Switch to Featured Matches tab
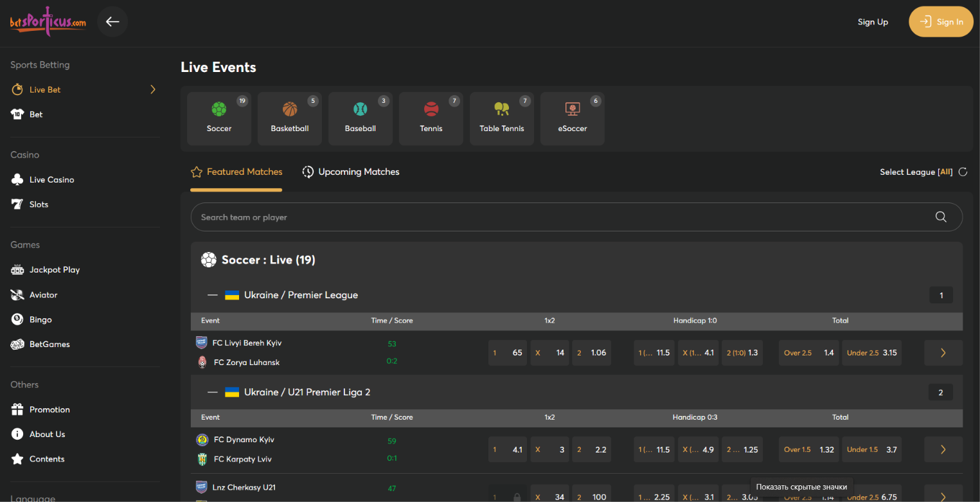980x502 pixels. [236, 172]
